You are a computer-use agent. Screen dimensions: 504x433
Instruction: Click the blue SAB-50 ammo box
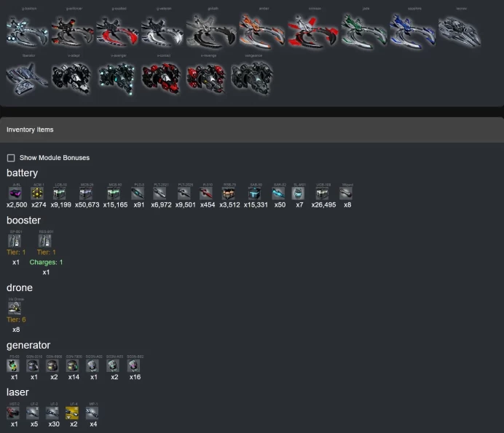[255, 194]
